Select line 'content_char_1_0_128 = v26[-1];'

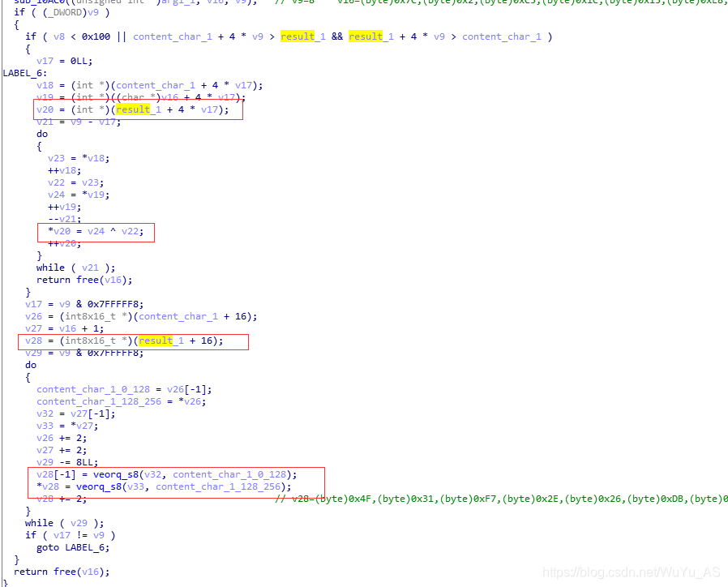coord(124,389)
